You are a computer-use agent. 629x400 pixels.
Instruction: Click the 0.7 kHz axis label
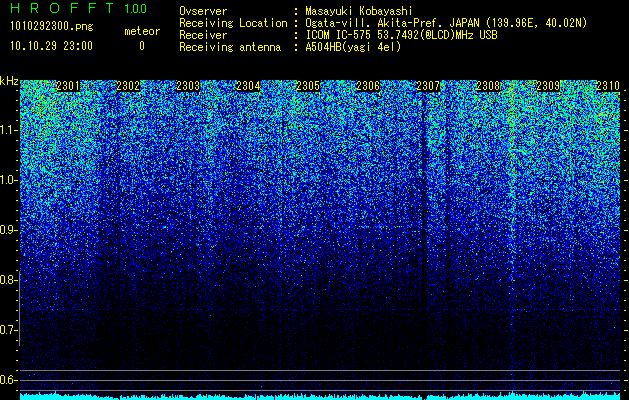[x=9, y=330]
